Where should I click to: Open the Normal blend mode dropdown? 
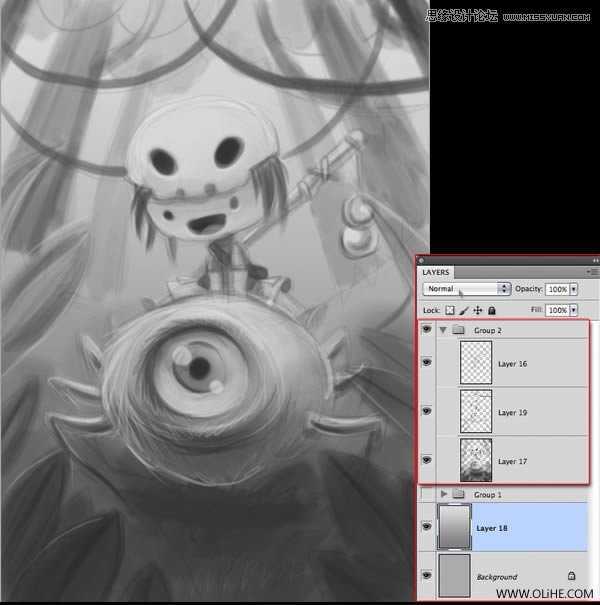click(467, 289)
